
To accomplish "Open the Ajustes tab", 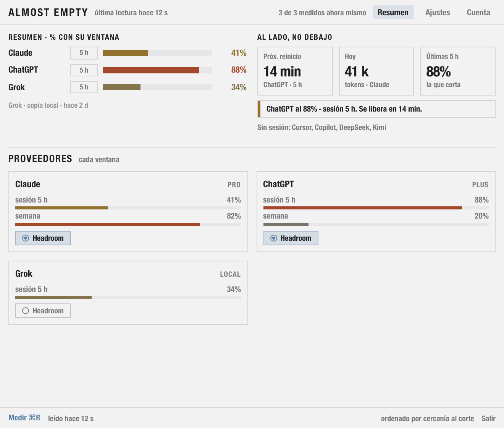I will 438,12.
